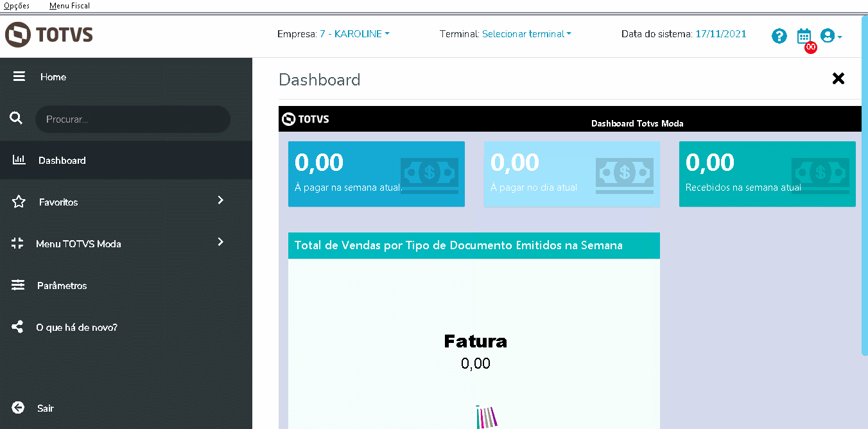Click the Terminal: label in the header
The image size is (868, 429).
460,34
